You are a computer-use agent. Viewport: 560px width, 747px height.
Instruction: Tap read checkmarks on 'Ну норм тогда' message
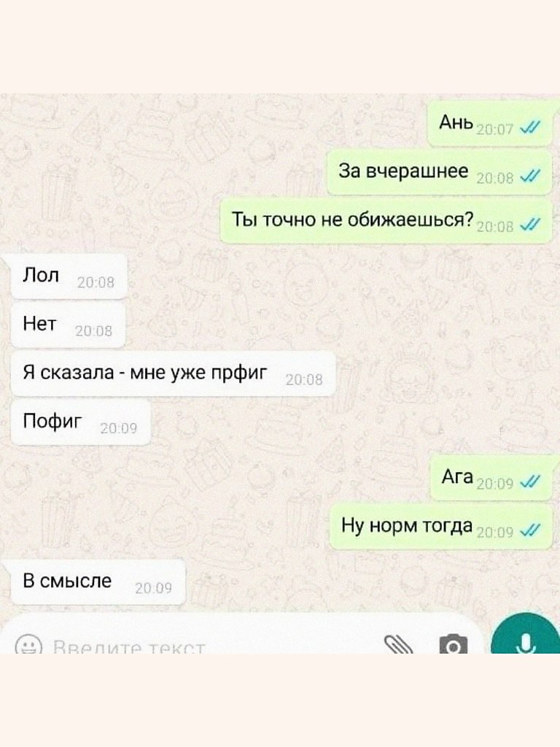click(530, 530)
